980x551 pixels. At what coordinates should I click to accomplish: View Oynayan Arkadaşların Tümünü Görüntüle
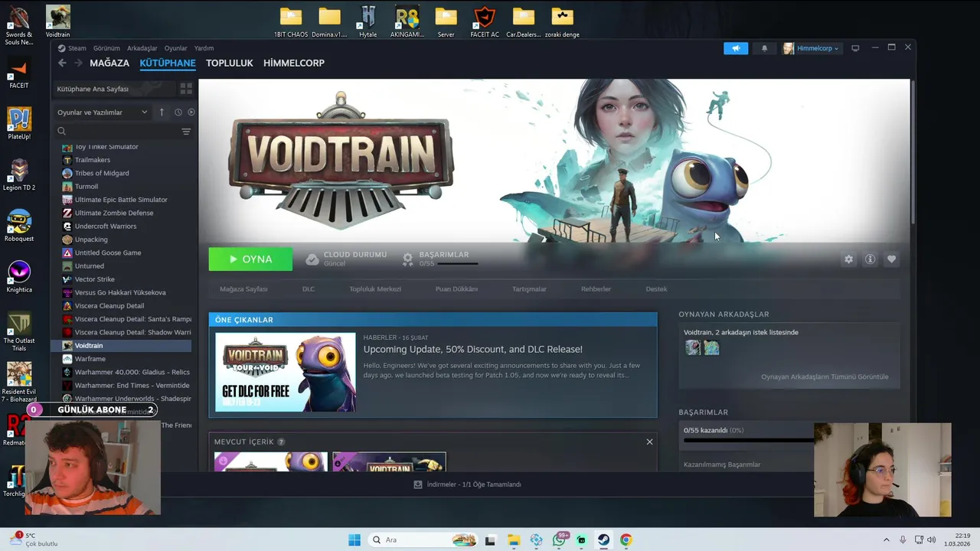pos(825,377)
